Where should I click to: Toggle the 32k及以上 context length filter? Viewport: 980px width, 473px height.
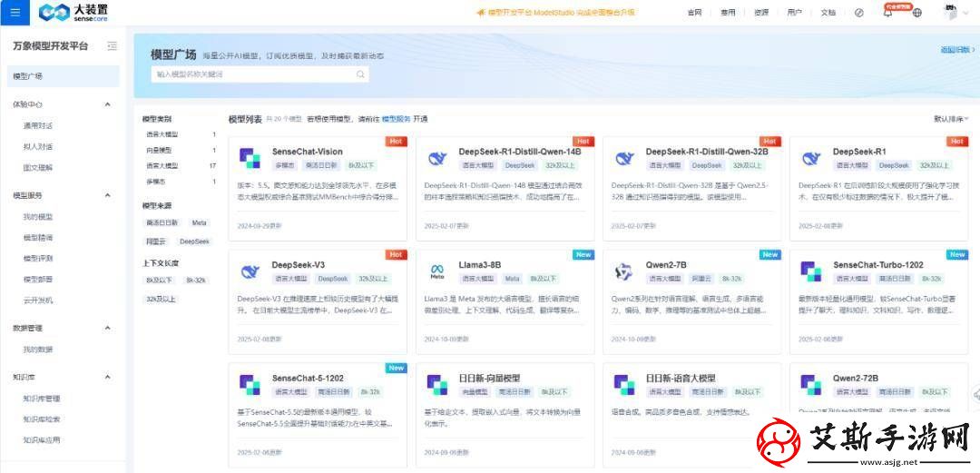(x=161, y=299)
